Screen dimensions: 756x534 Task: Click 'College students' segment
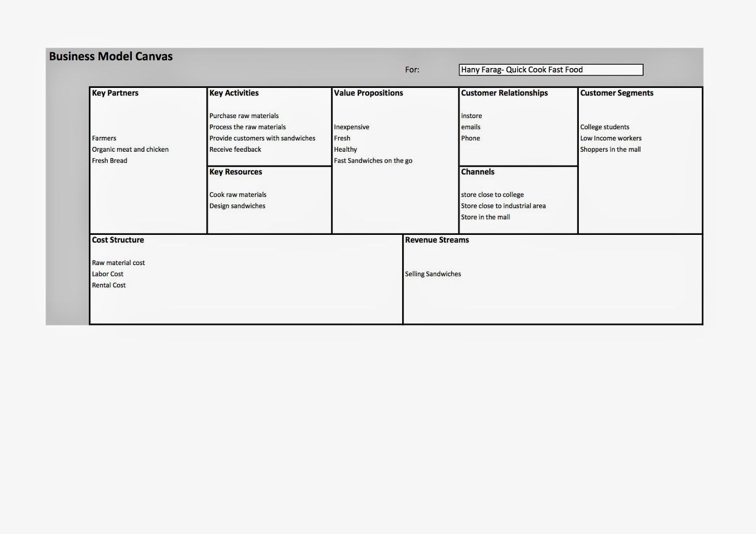coord(605,127)
